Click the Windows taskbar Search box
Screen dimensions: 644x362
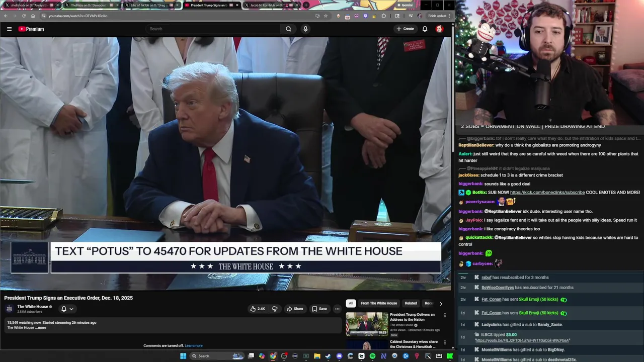click(x=217, y=356)
